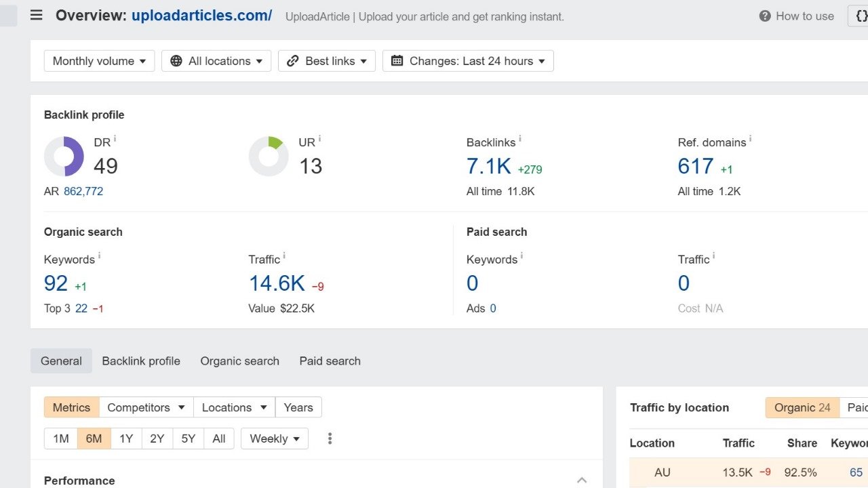Select the 1M time range
The width and height of the screenshot is (868, 488).
[61, 439]
